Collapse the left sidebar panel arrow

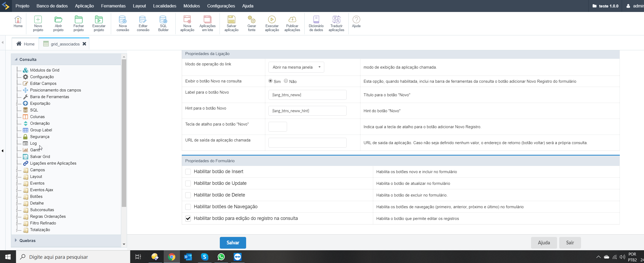point(2,151)
